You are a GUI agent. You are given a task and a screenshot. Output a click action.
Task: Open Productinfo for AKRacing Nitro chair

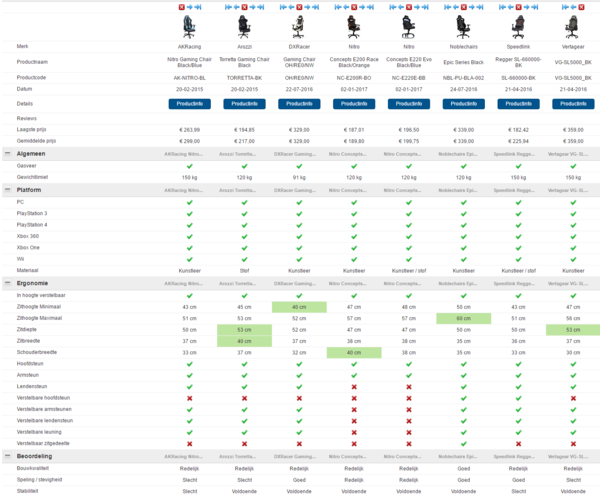189,103
